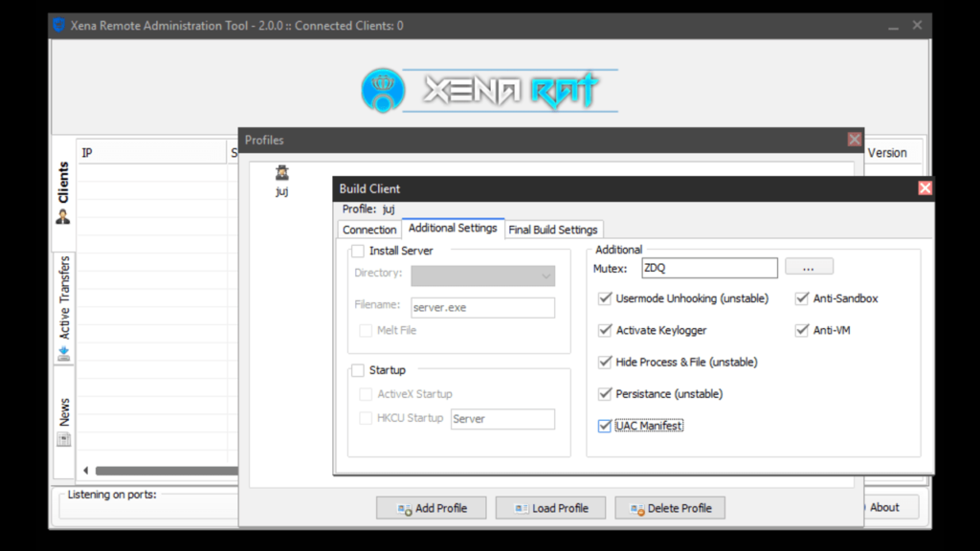This screenshot has height=551, width=980.
Task: Click the horizontal scrollbar thumb in client list
Action: tap(167, 471)
